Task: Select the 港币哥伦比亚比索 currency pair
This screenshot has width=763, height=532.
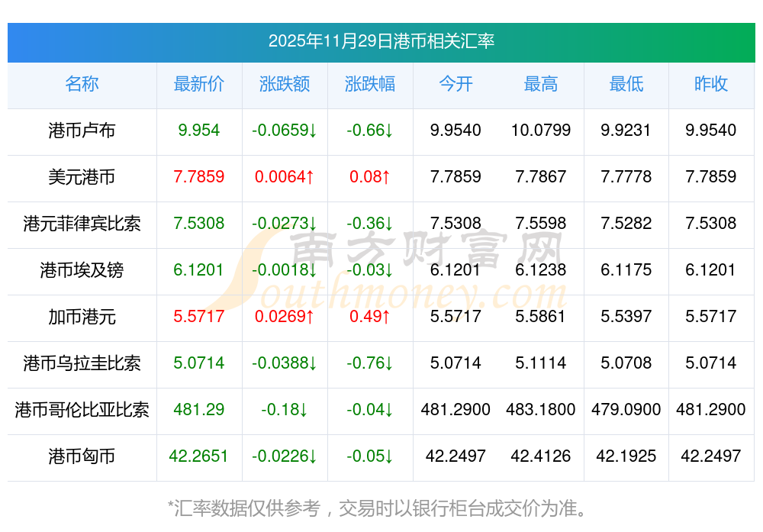Action: point(82,410)
